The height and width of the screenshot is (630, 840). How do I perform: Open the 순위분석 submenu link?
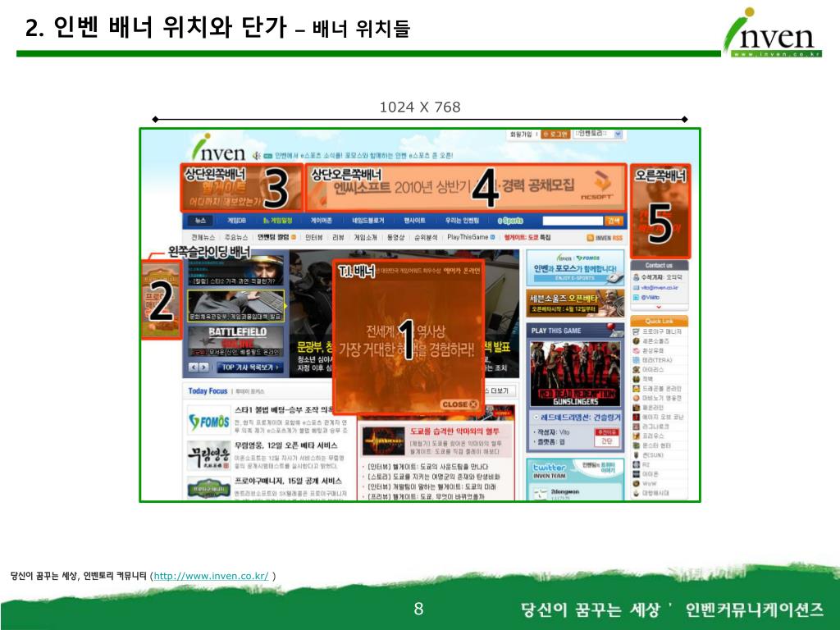pos(426,237)
